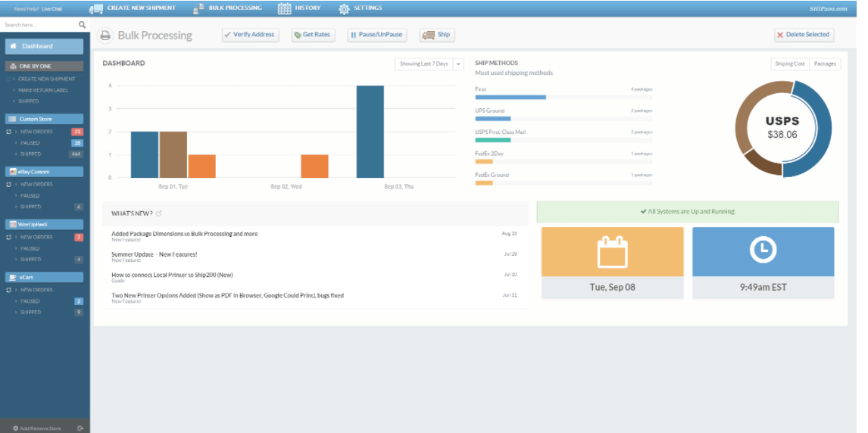Open Showing Last 7 Days dropdown
The width and height of the screenshot is (868, 433).
423,64
